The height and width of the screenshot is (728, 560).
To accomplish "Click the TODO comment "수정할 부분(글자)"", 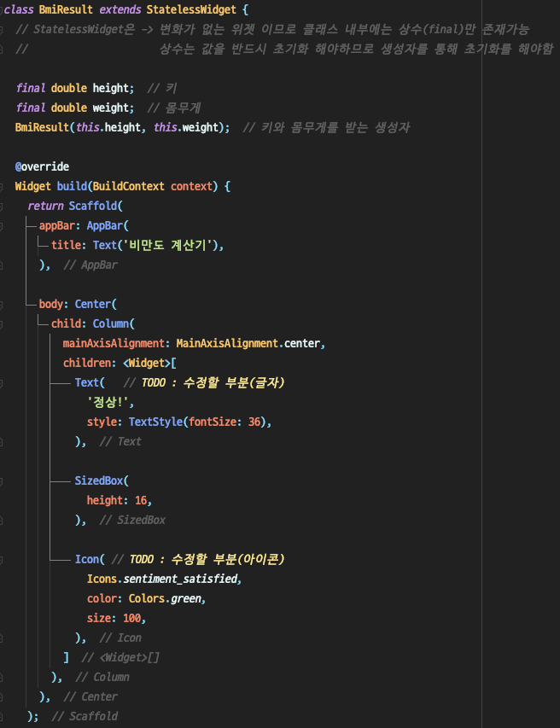I will pyautogui.click(x=234, y=382).
